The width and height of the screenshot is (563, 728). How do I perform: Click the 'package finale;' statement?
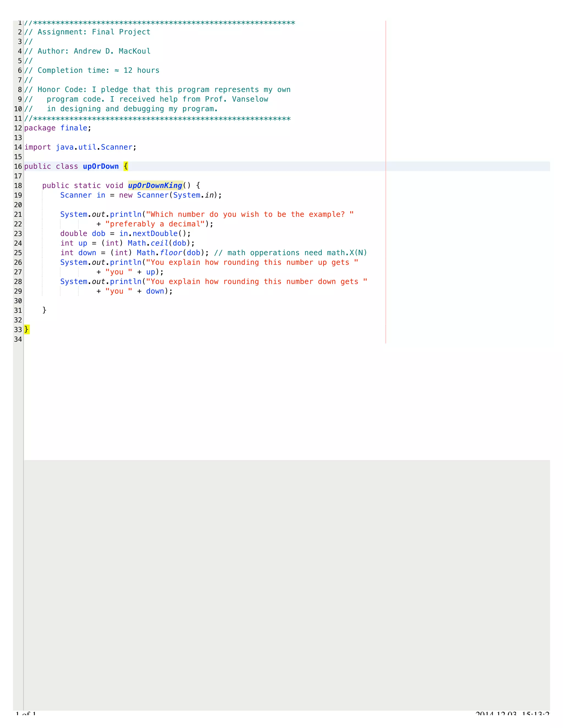point(58,128)
